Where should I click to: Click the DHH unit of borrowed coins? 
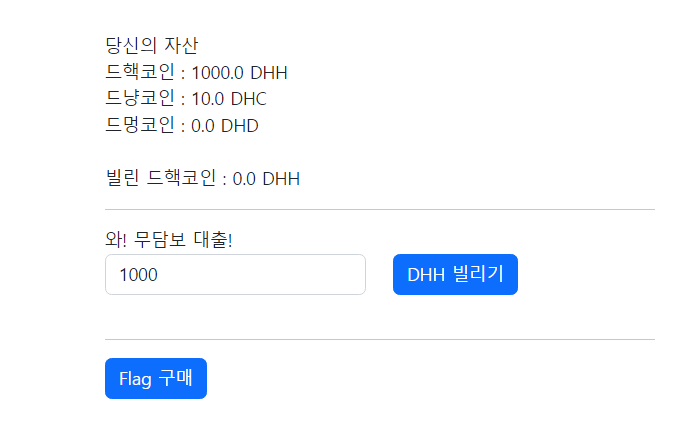(281, 179)
